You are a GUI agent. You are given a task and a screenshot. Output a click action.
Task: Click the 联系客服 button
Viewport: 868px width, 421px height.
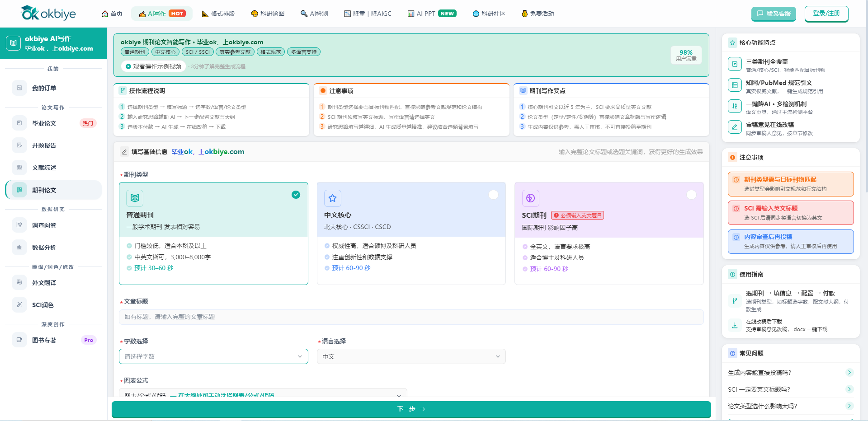tap(774, 14)
